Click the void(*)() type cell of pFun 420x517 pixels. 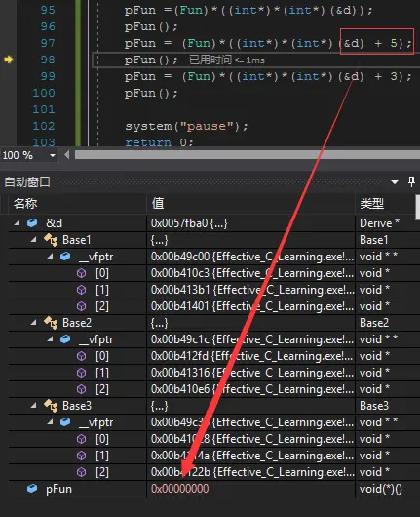tap(381, 489)
